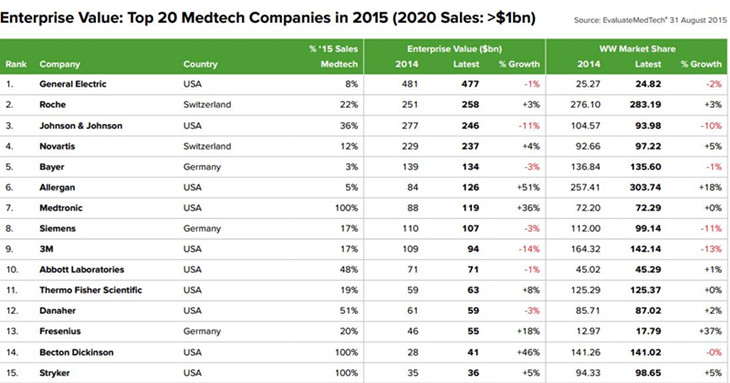Click Allergan's +51% growth value
This screenshot has height=383, width=730.
[528, 188]
